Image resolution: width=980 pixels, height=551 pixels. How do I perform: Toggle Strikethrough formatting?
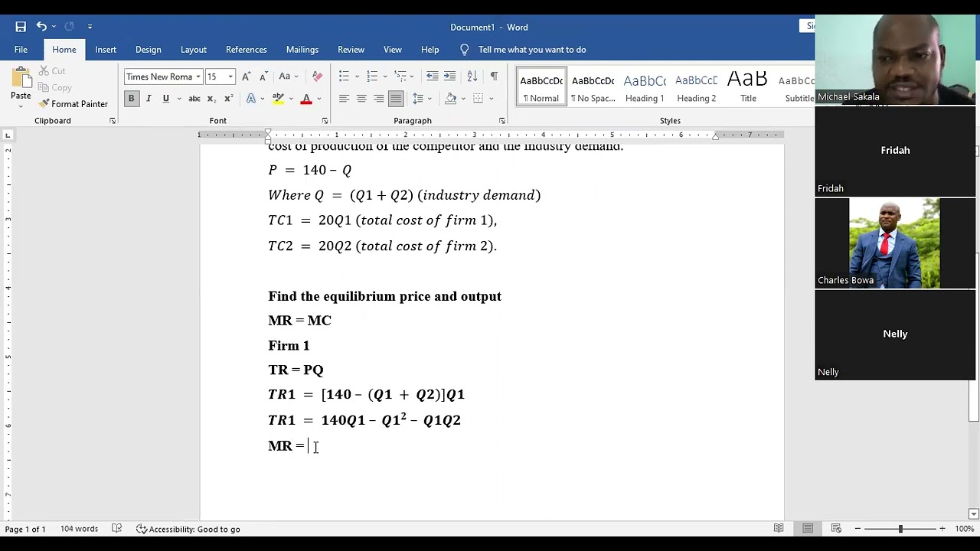pos(194,99)
